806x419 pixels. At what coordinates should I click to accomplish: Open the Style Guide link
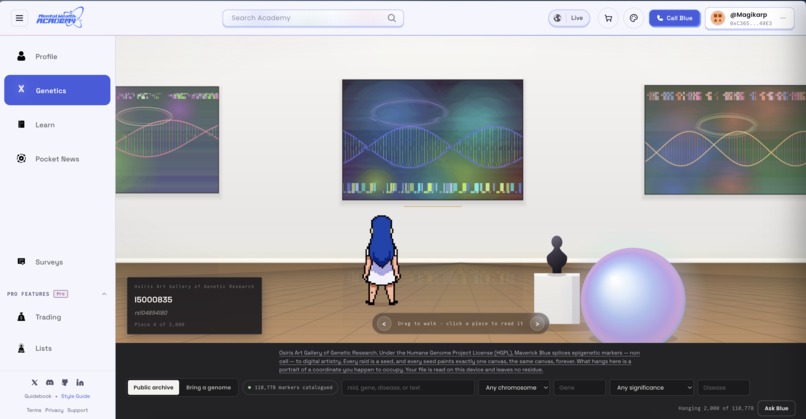tap(76, 396)
